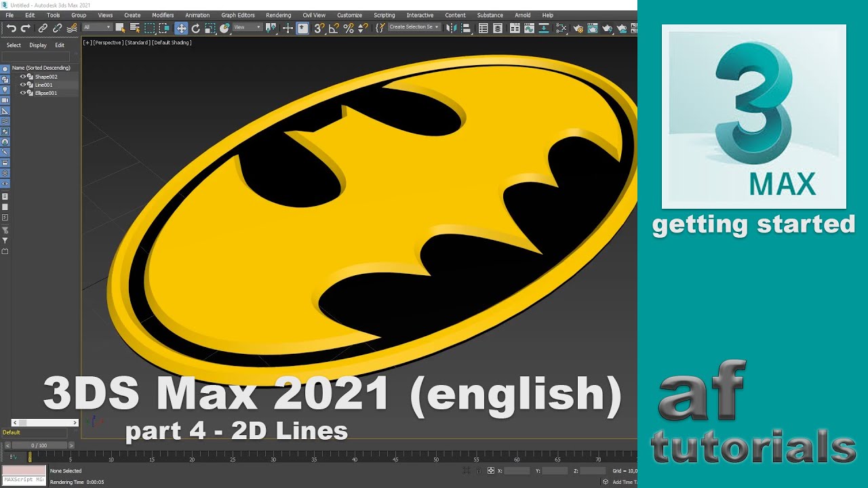Toggle the Edit Named Selection Sets icon
The height and width of the screenshot is (488, 868).
[x=380, y=28]
